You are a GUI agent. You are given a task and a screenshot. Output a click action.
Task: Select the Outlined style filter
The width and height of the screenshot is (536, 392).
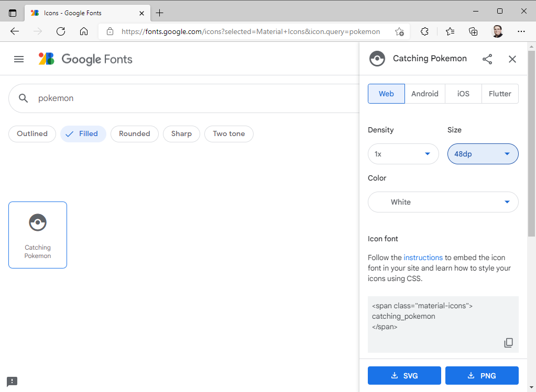pyautogui.click(x=32, y=133)
